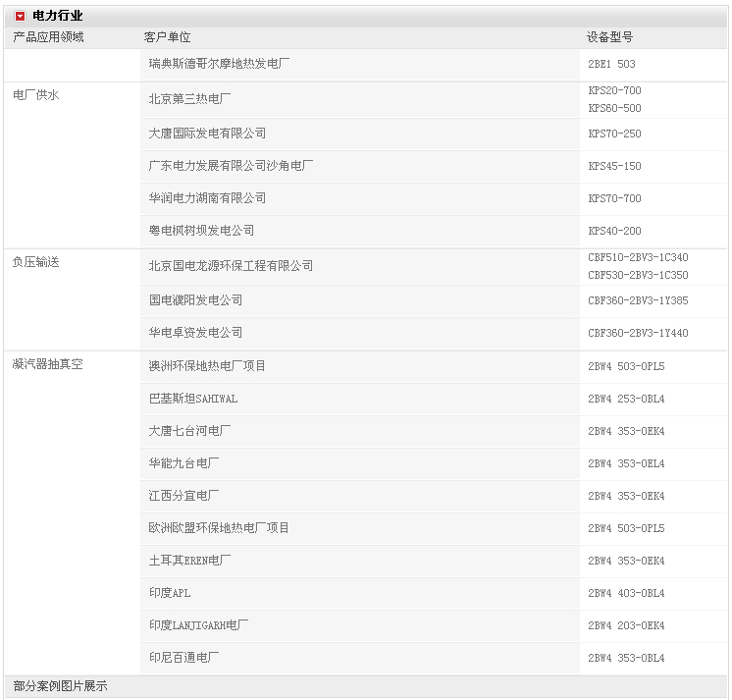Click the red dropdown arrow icon beside 电力行业
This screenshot has height=700, width=732.
[20, 17]
